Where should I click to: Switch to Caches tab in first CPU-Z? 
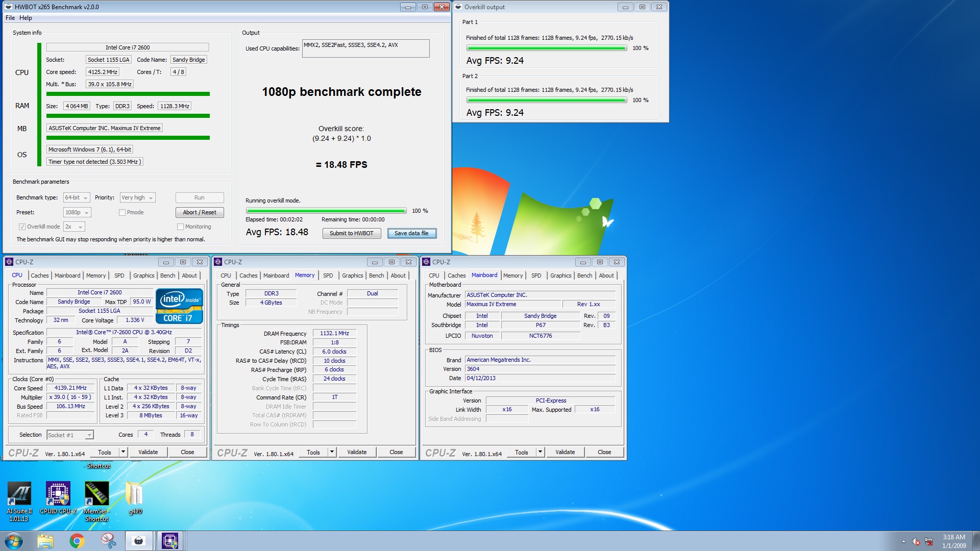[x=40, y=275]
